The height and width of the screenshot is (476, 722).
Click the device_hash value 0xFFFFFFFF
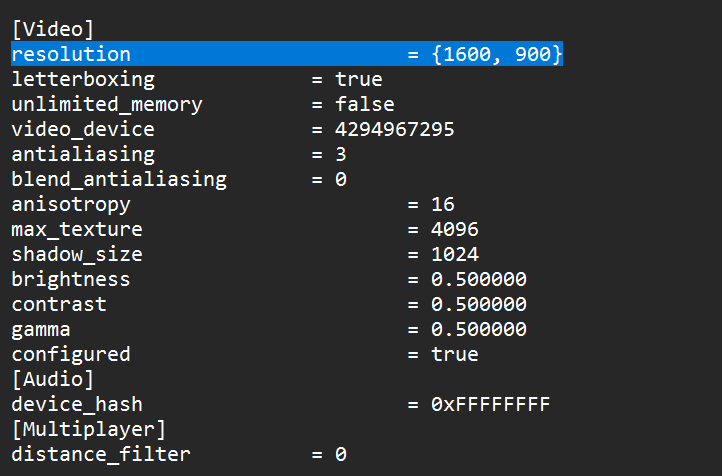pos(491,404)
